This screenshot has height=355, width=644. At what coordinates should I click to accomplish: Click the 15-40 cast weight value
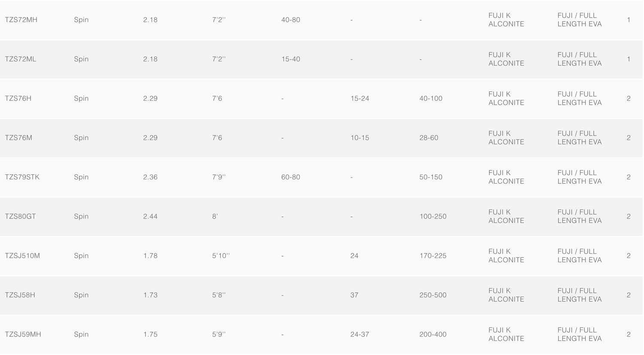pyautogui.click(x=291, y=59)
